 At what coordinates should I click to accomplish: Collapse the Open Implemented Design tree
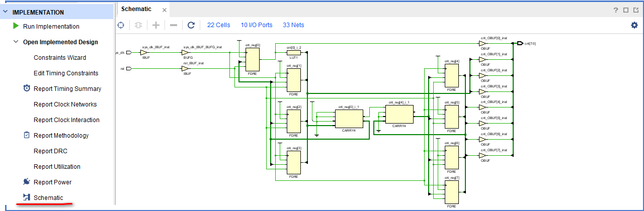click(16, 42)
